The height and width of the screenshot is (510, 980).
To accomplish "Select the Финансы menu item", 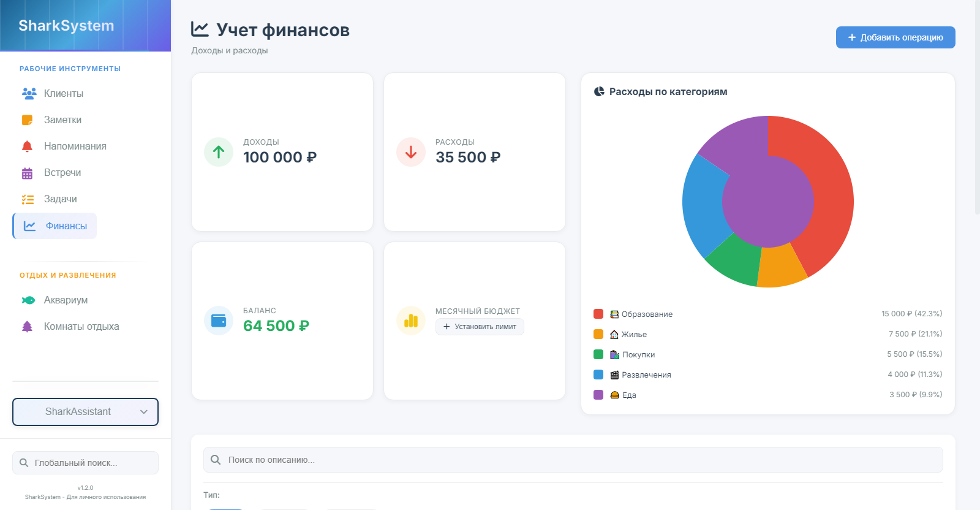I will [x=55, y=226].
